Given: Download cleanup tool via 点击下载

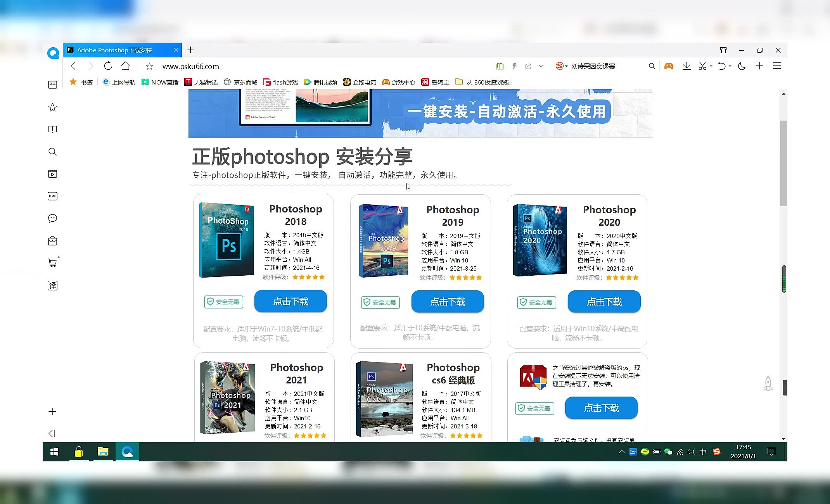Looking at the screenshot, I should coord(601,408).
